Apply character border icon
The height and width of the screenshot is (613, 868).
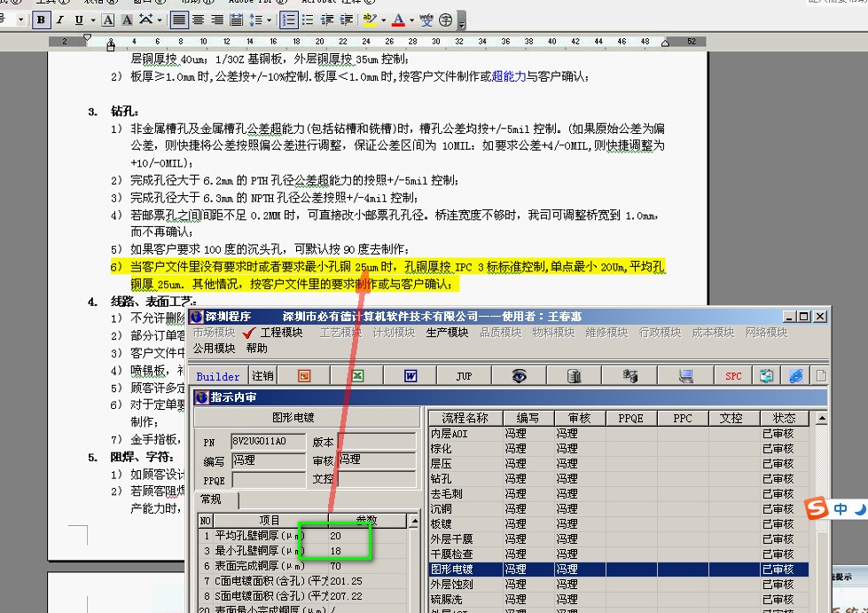point(108,20)
